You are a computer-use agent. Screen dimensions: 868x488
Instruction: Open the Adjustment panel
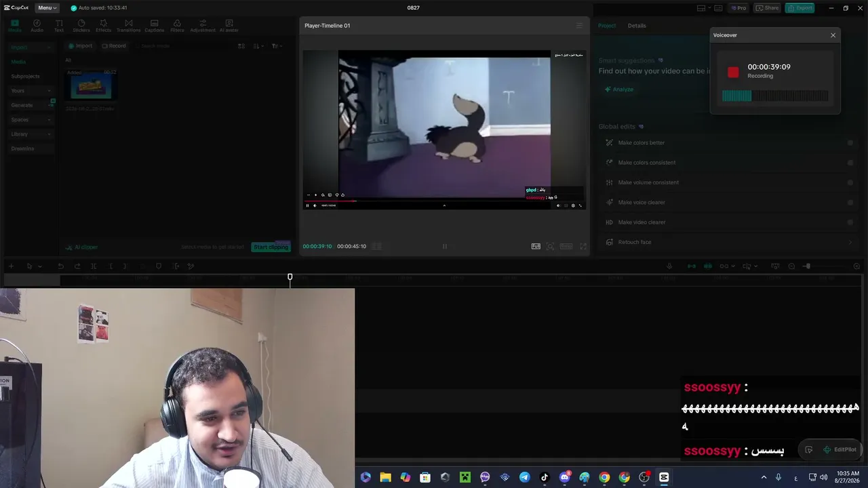(203, 26)
